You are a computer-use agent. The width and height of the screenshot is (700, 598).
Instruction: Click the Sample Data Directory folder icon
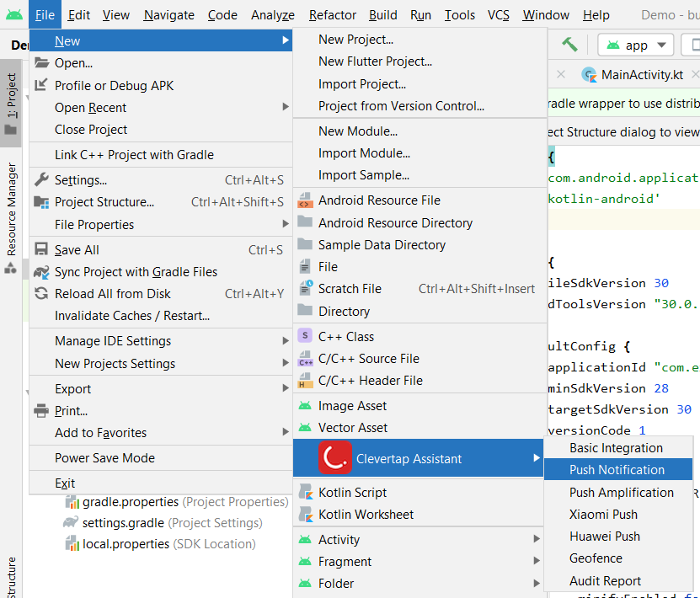pyautogui.click(x=305, y=244)
